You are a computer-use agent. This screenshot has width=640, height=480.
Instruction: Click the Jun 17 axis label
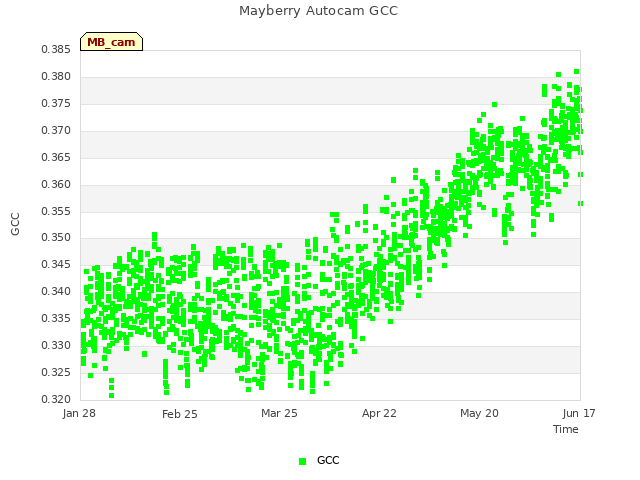coord(579,413)
